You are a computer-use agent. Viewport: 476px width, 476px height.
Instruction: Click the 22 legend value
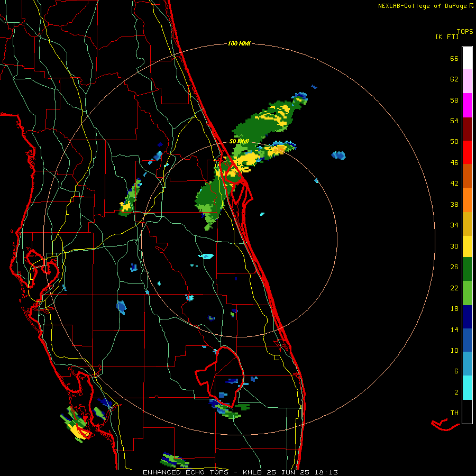coord(454,288)
